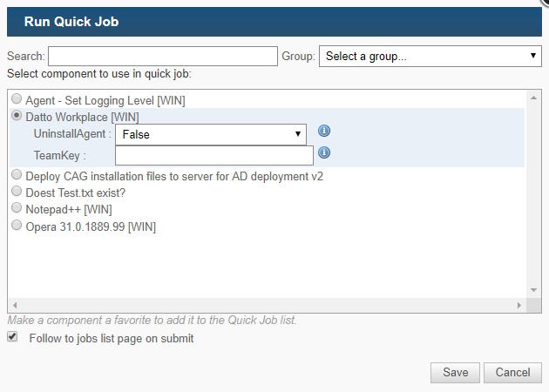Open the UninstallAgent info tooltip icon
The height and width of the screenshot is (392, 549).
[324, 131]
